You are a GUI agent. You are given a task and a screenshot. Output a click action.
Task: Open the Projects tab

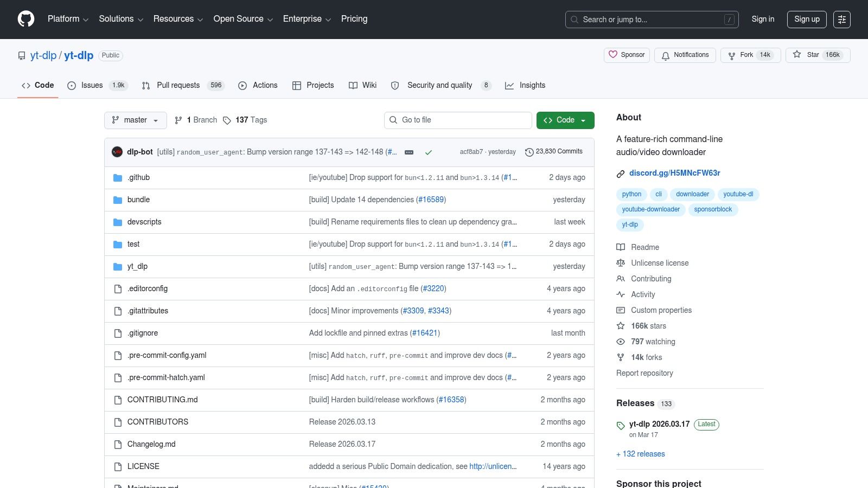313,85
